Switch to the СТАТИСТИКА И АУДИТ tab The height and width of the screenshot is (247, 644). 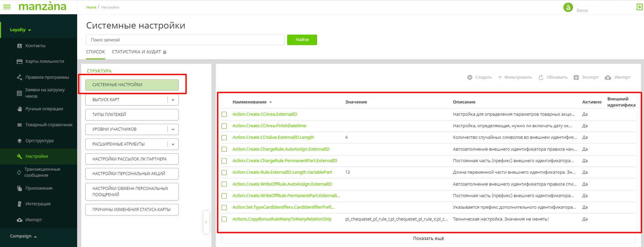(x=136, y=52)
